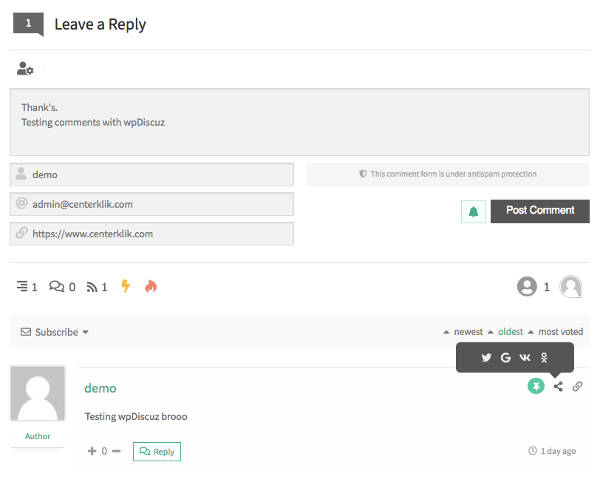Sort comments by most voted

coord(561,332)
